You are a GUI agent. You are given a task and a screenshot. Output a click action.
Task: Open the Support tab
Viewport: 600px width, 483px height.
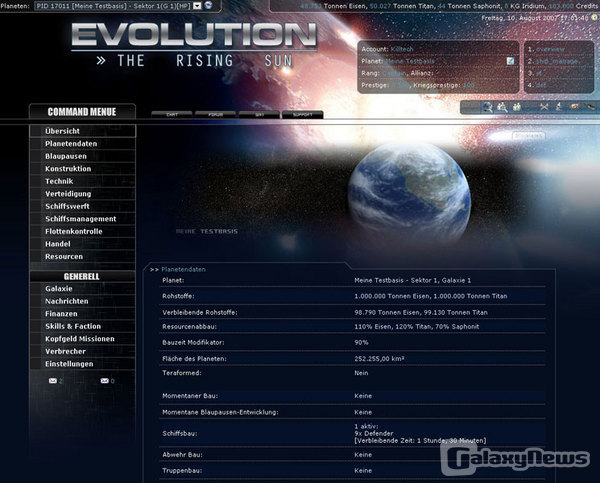pyautogui.click(x=301, y=115)
